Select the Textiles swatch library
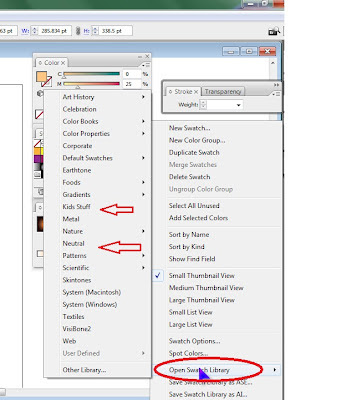 point(97,317)
